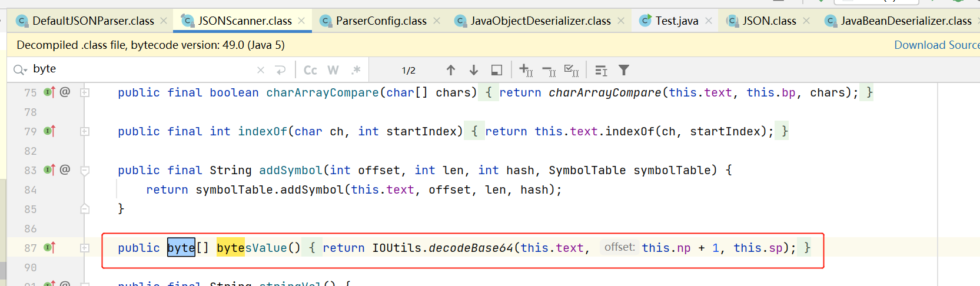Open the search history magnifier dropdown
This screenshot has height=286, width=980.
(20, 70)
